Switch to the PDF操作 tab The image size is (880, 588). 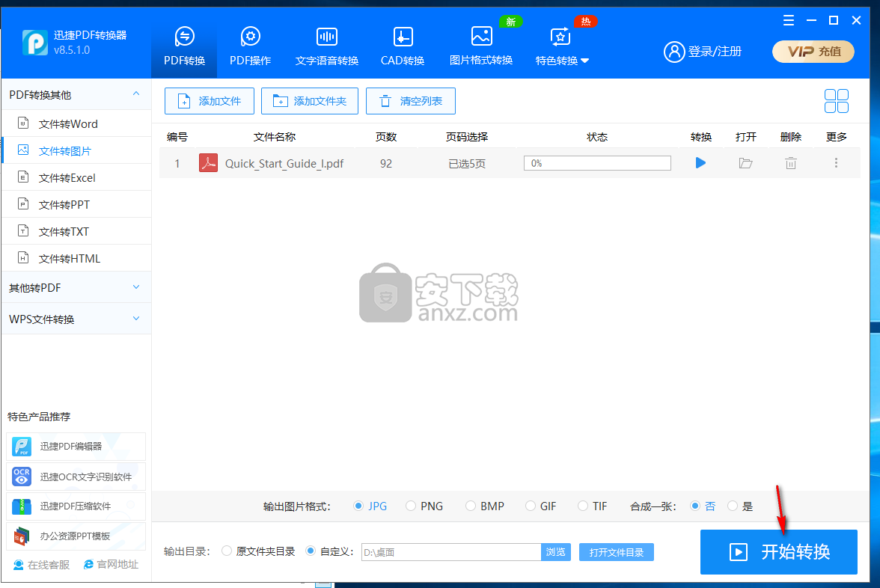pyautogui.click(x=250, y=46)
